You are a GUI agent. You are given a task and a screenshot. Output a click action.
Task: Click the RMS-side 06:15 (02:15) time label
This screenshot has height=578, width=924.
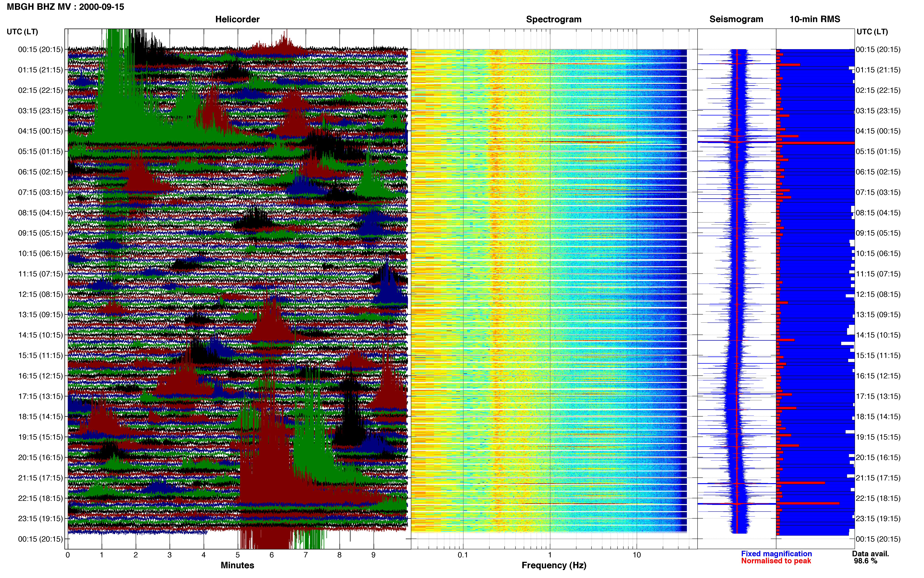tap(878, 172)
